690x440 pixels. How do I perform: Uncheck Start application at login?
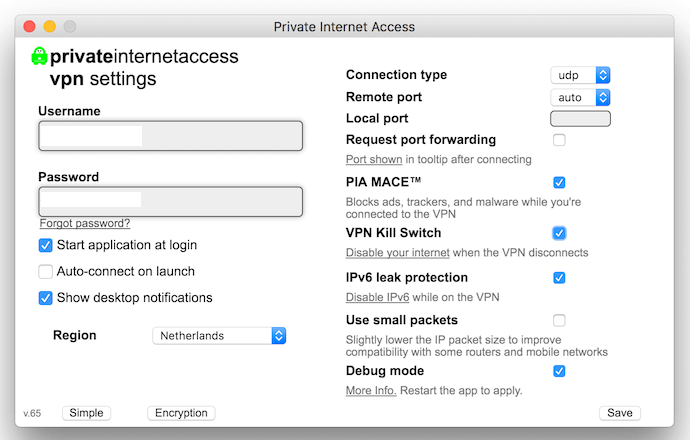[45, 245]
